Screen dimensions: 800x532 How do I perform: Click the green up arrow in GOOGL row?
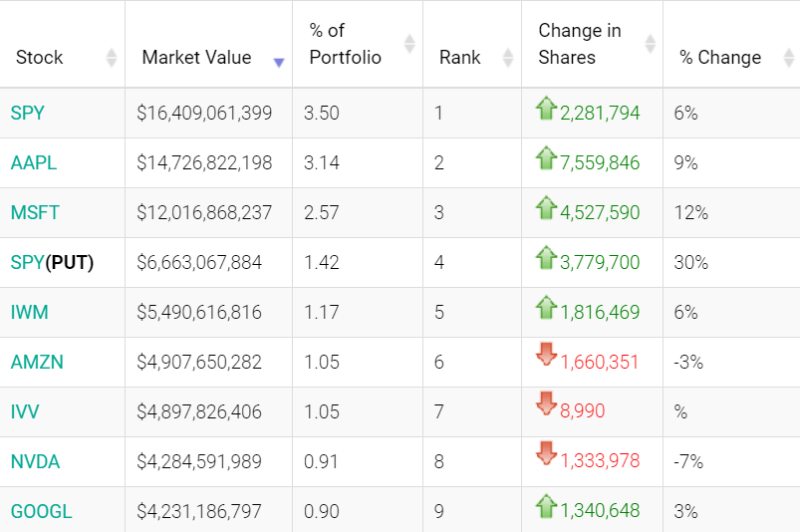pyautogui.click(x=546, y=506)
